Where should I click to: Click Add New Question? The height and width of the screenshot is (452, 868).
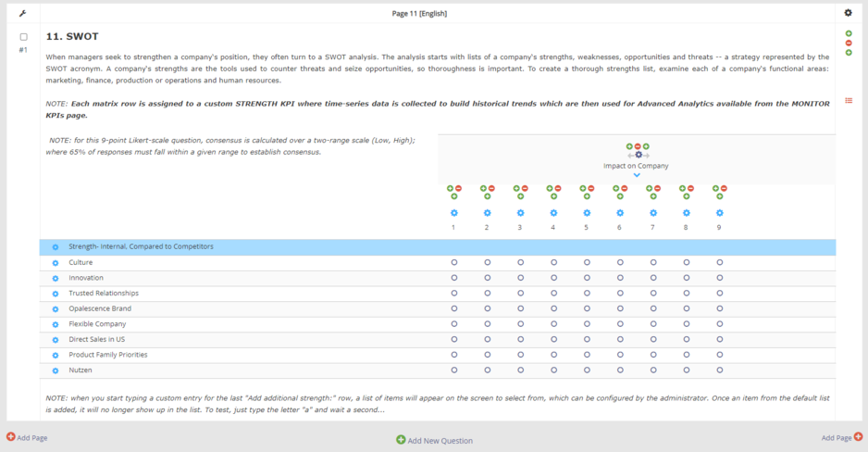[434, 440]
